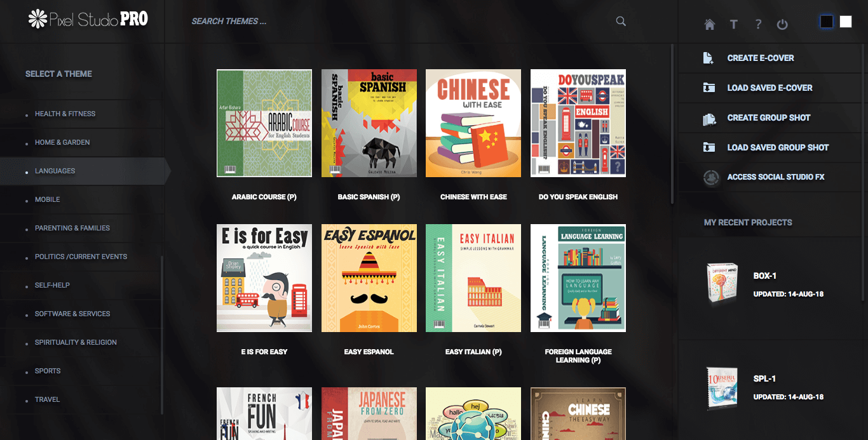Viewport: 868px width, 440px height.
Task: Click the Pixel Studio PRO logo
Action: [x=88, y=19]
